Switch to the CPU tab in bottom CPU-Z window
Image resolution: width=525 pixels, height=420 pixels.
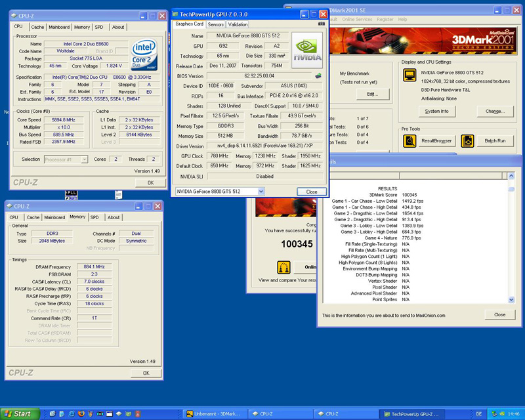coord(14,217)
